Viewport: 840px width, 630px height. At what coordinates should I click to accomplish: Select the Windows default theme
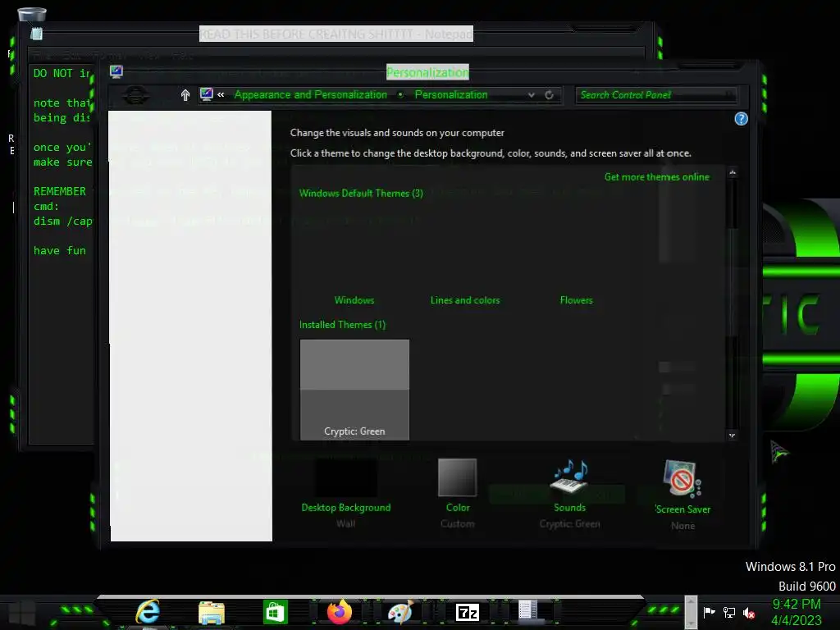pos(354,300)
